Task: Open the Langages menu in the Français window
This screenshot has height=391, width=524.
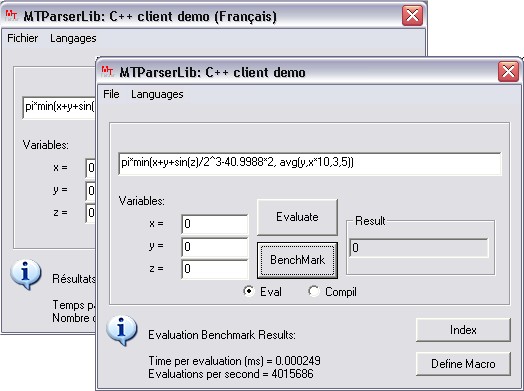Action: click(x=73, y=38)
